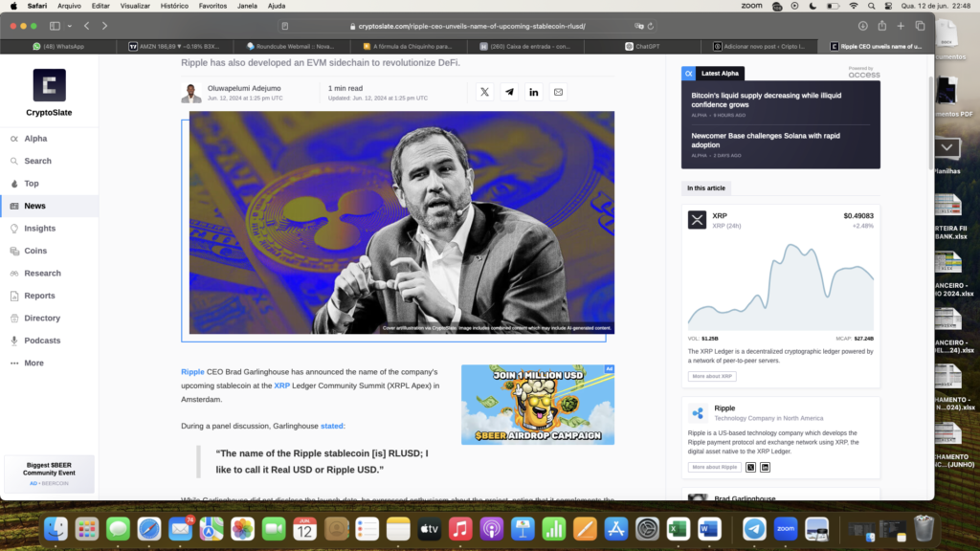Open Music from the Dock
The width and height of the screenshot is (980, 551).
[460, 529]
